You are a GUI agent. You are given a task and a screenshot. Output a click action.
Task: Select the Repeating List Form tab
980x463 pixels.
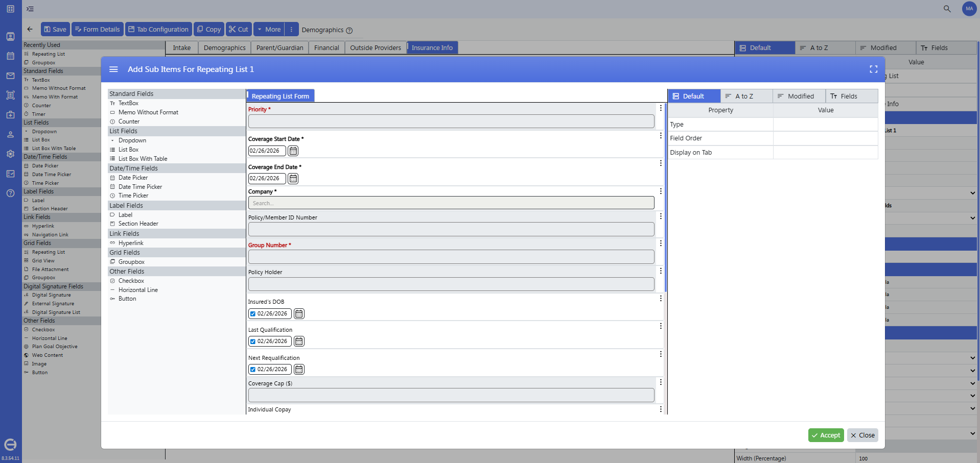point(281,96)
